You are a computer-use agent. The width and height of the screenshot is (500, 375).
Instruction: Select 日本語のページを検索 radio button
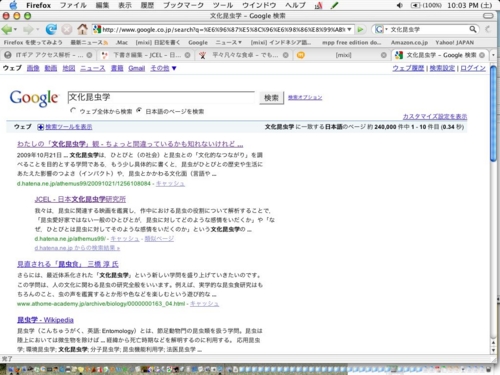[x=139, y=110]
